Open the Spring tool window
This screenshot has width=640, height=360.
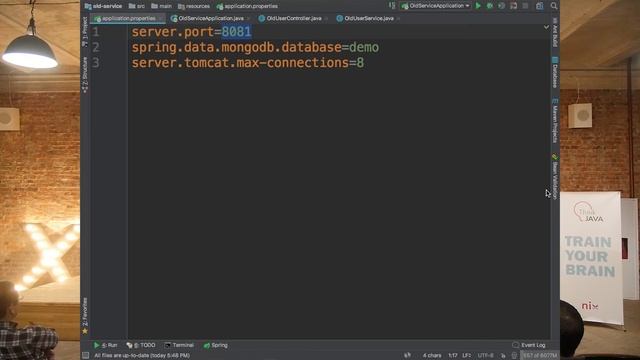pyautogui.click(x=216, y=345)
